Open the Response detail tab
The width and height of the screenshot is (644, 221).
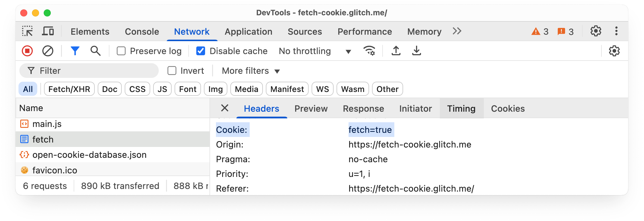(364, 109)
